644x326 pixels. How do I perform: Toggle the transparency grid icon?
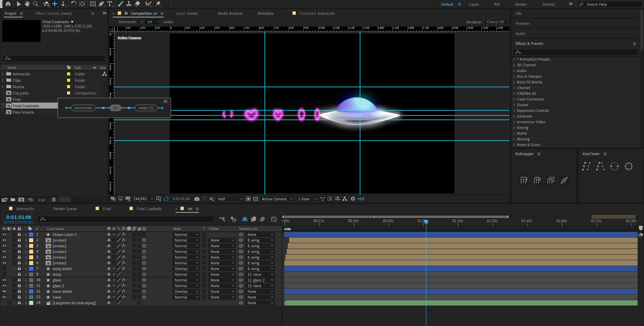(x=256, y=199)
